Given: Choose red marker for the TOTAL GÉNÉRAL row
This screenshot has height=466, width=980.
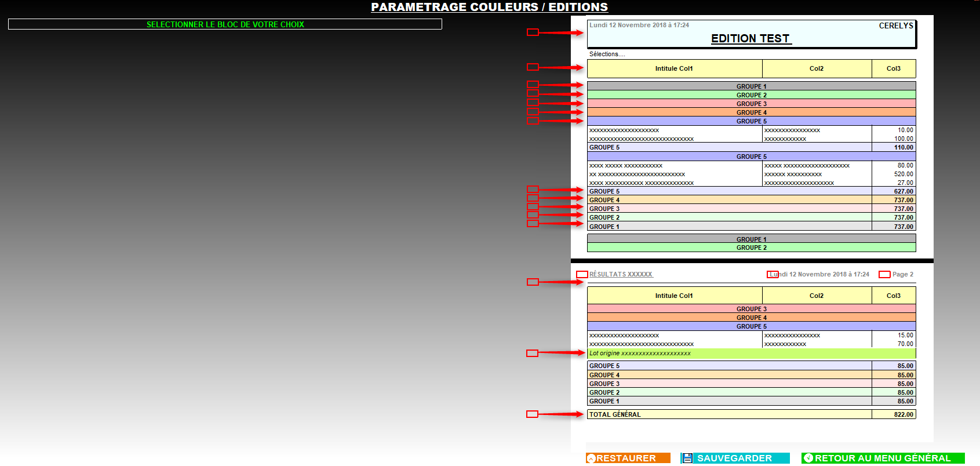Looking at the screenshot, I should coord(532,414).
